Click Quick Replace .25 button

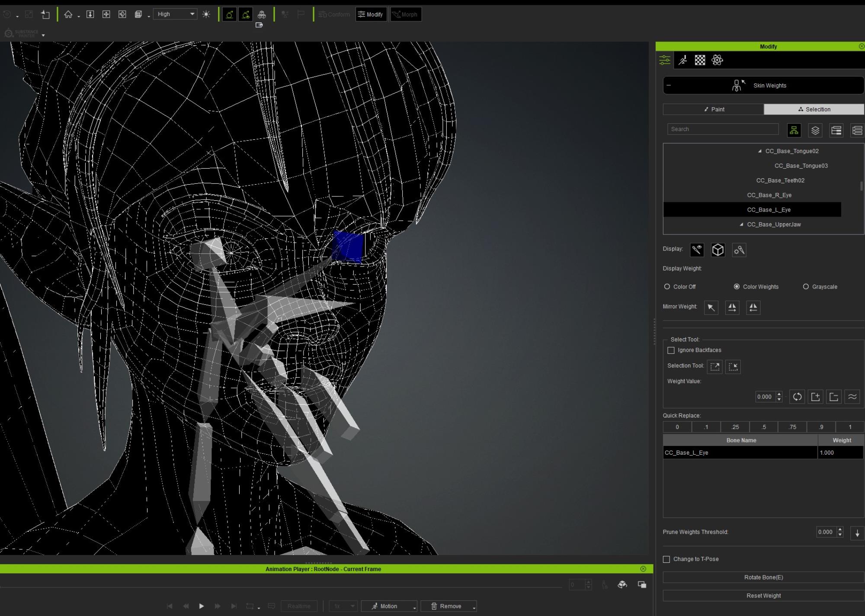coord(735,427)
